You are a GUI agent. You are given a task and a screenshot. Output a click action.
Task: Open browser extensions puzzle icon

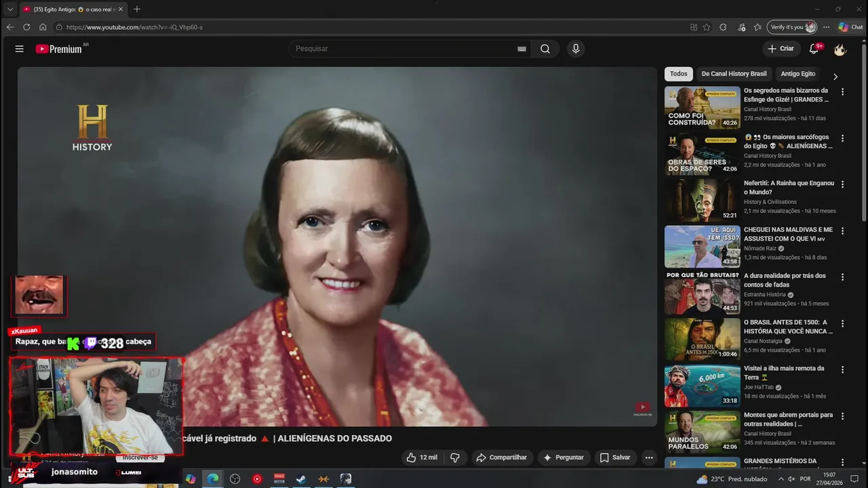pos(723,27)
